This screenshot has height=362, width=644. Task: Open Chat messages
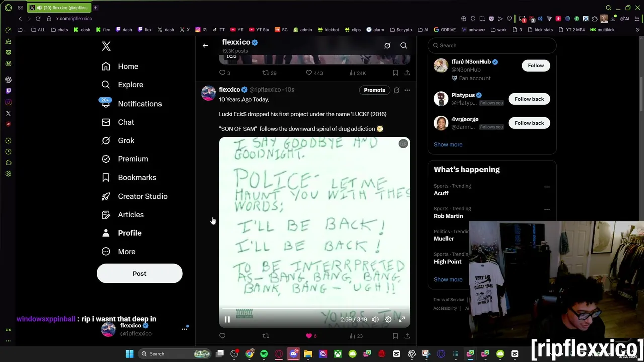(118, 122)
